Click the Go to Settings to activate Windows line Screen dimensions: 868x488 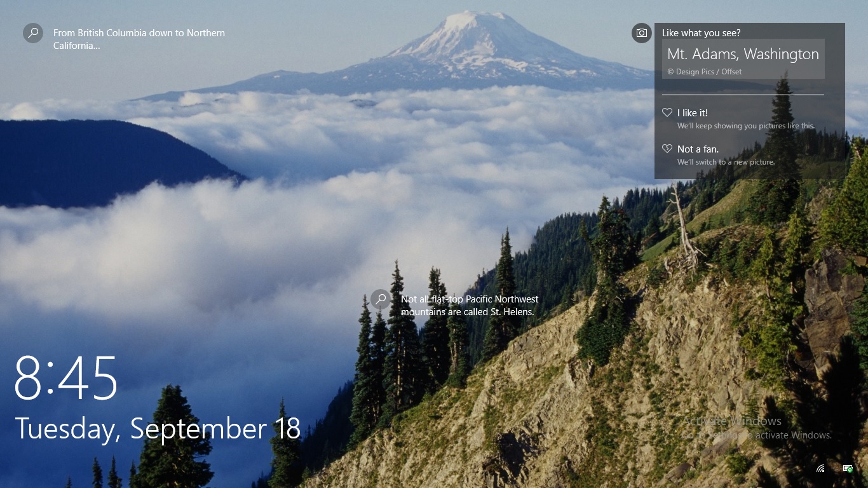point(757,435)
